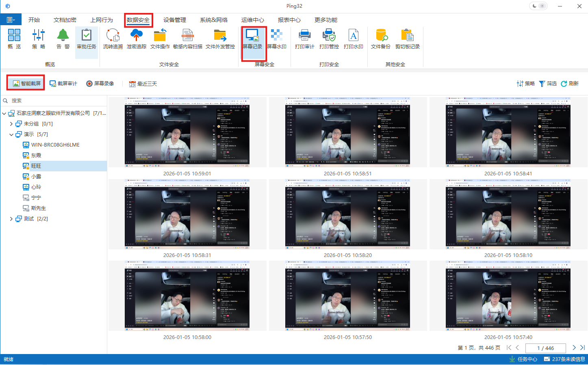This screenshot has width=588, height=365.
Task: Open the screenshot thumbnail dated 10:58:20
Action: [347, 214]
